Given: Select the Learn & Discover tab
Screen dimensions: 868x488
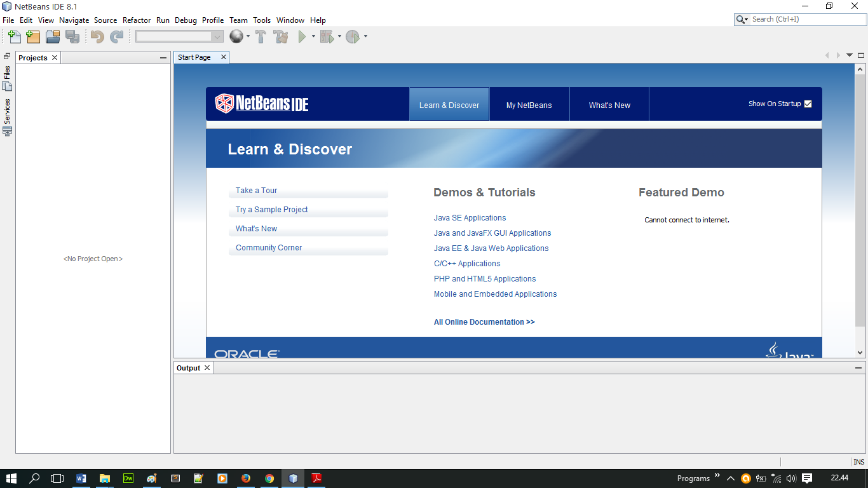Looking at the screenshot, I should tap(449, 105).
